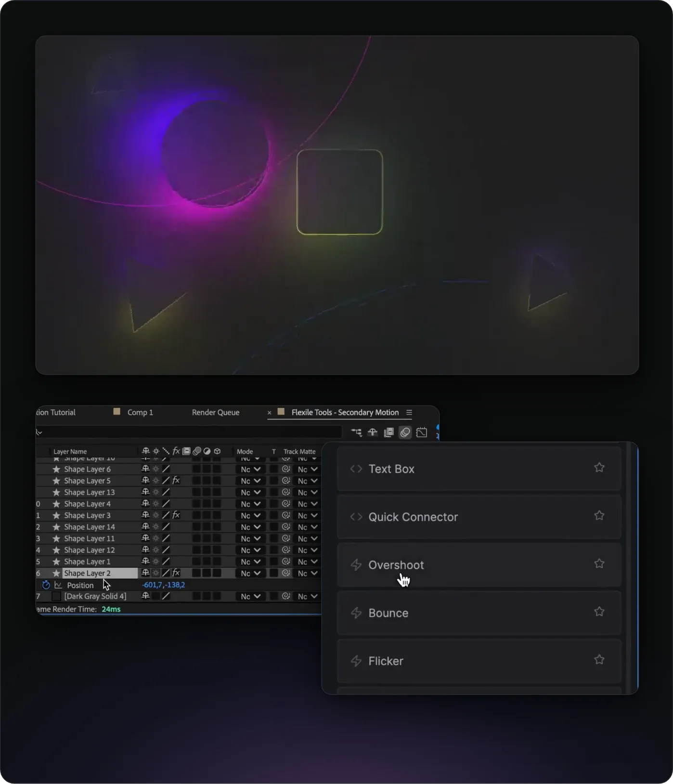Select the Shape Layer 14 row
This screenshot has width=673, height=784.
[x=178, y=527]
